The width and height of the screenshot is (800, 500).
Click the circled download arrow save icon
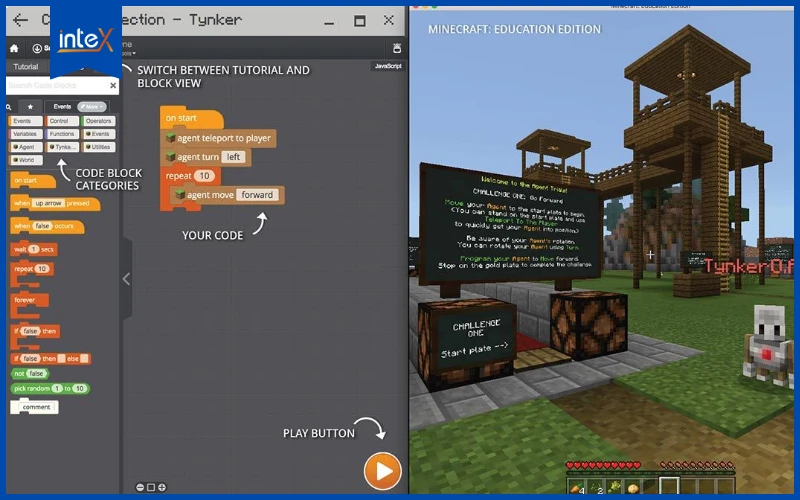37,48
